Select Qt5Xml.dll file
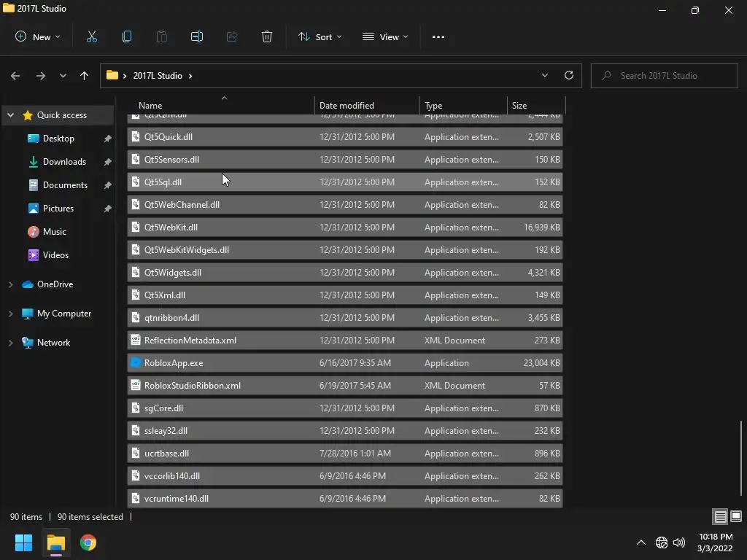This screenshot has height=560, width=747. coord(345,295)
